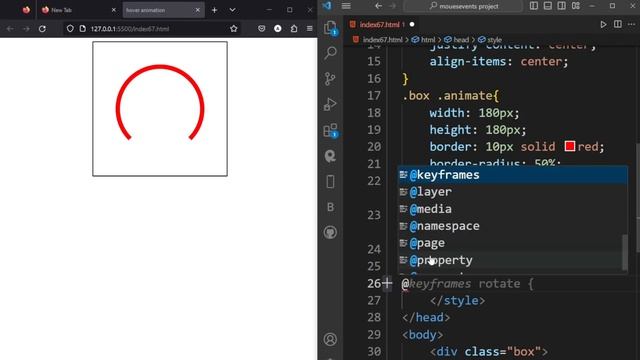Toggle the secondary side bar layout
The image size is (640, 360).
pos(562,6)
